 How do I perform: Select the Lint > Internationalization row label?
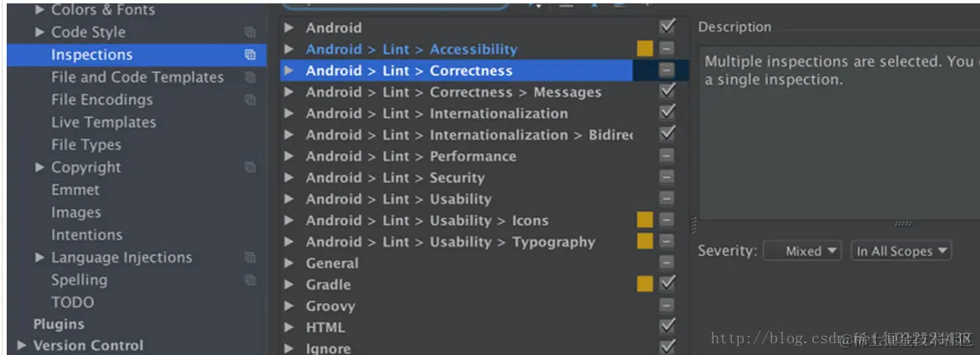[437, 113]
